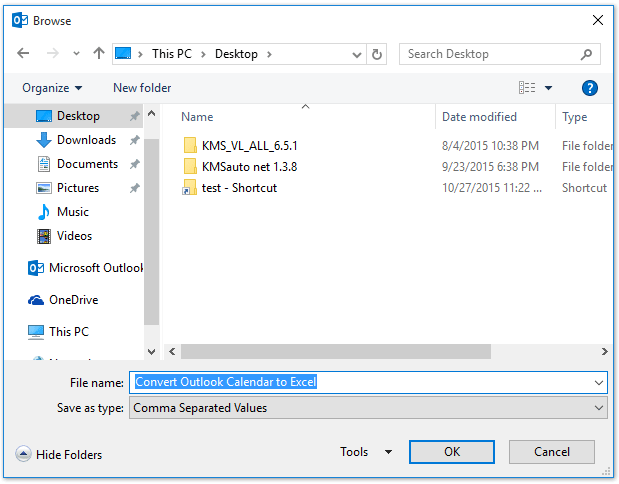Click the pin icon beside Desktop
This screenshot has height=484, width=619.
pos(135,116)
